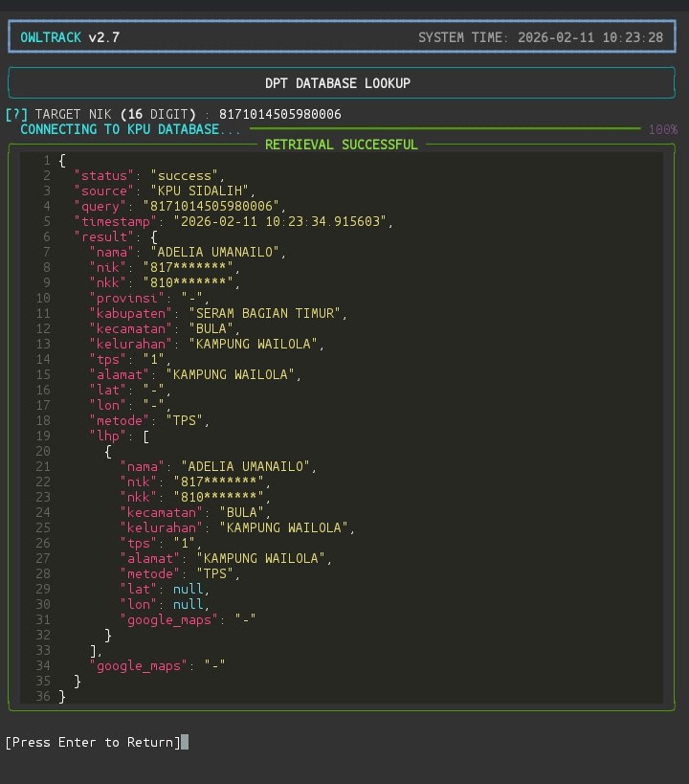Image resolution: width=689 pixels, height=784 pixels.
Task: Click the "810*******" value on line 9
Action: [x=188, y=282]
